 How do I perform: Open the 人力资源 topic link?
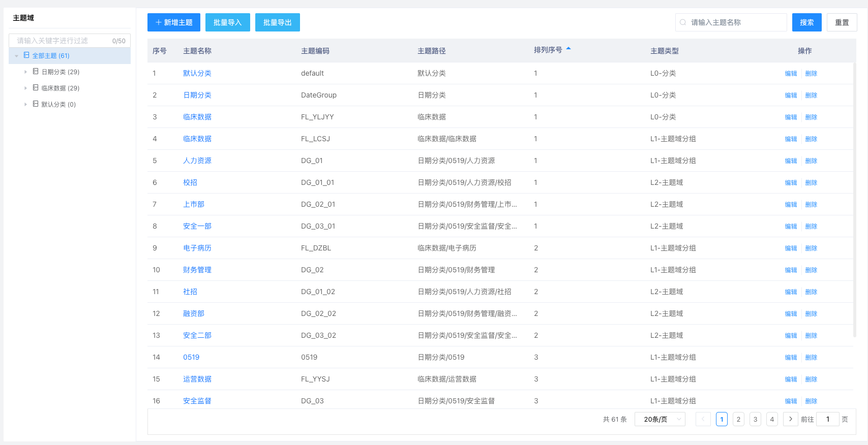point(197,161)
